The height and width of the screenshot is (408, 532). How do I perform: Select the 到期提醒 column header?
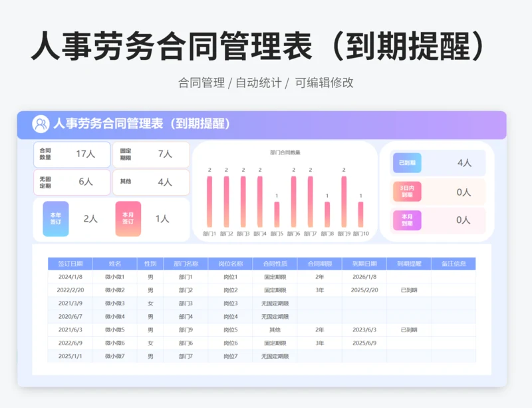point(409,264)
